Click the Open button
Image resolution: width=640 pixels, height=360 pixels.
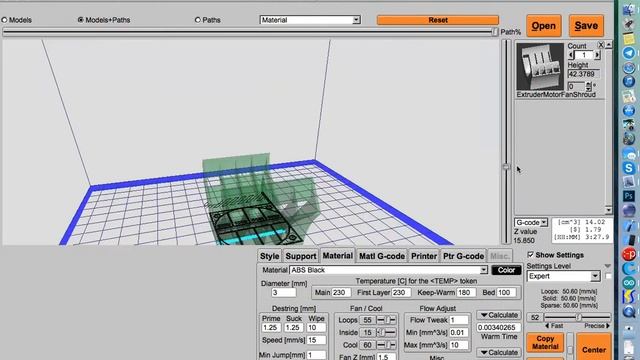[x=543, y=26]
